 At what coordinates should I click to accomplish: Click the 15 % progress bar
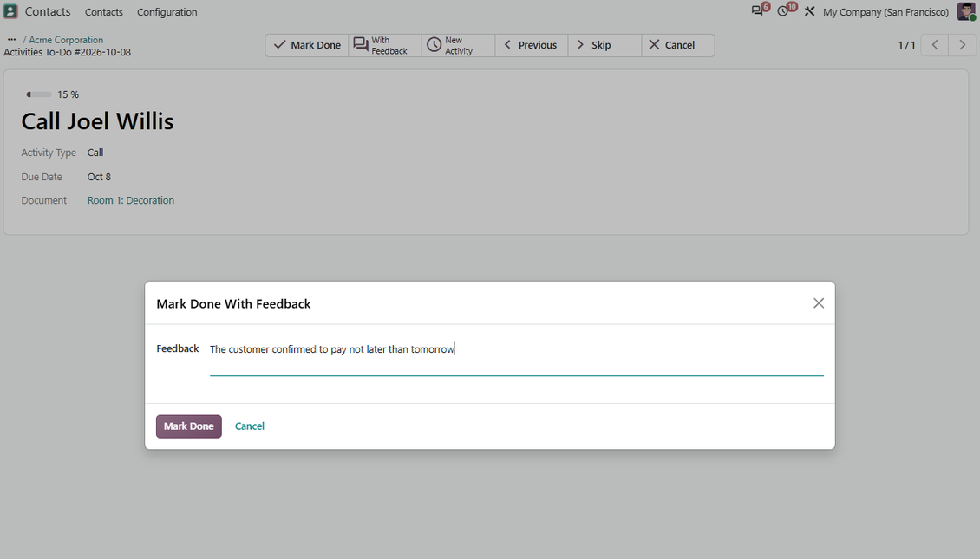39,94
